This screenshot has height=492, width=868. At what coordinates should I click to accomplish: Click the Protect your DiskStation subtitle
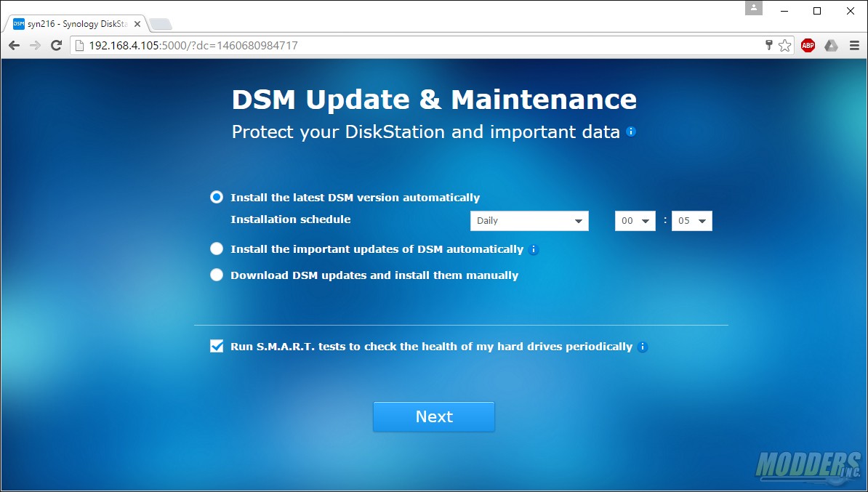pos(426,132)
